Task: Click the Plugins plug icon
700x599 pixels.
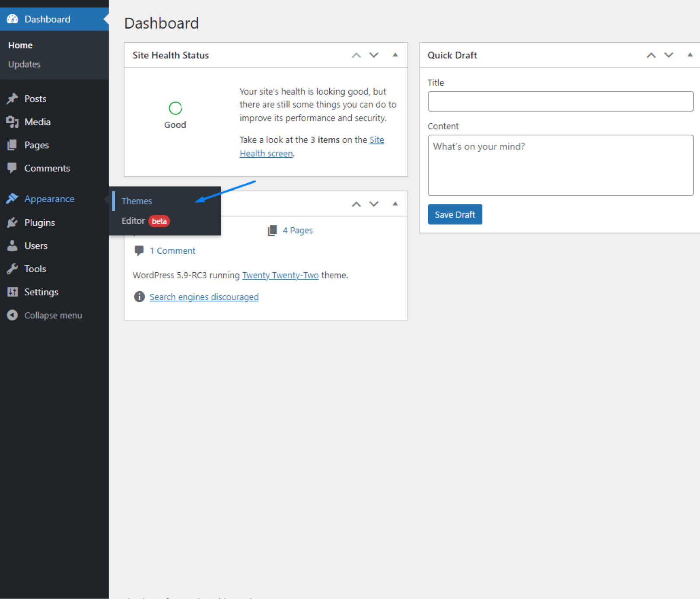Action: 13,223
